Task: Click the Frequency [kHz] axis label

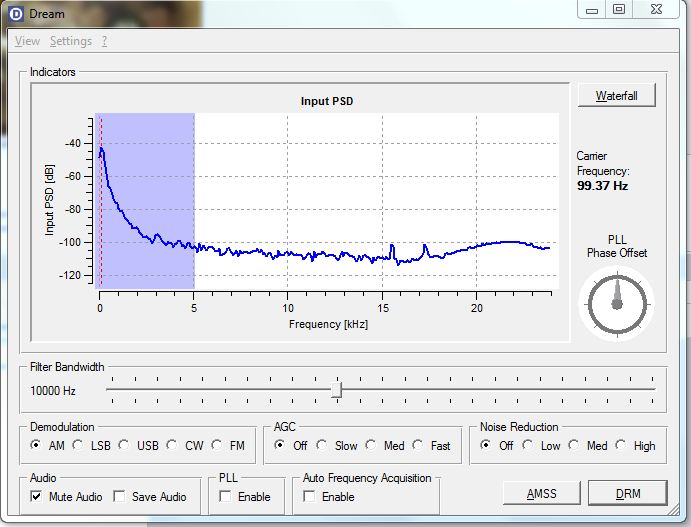Action: [328, 324]
